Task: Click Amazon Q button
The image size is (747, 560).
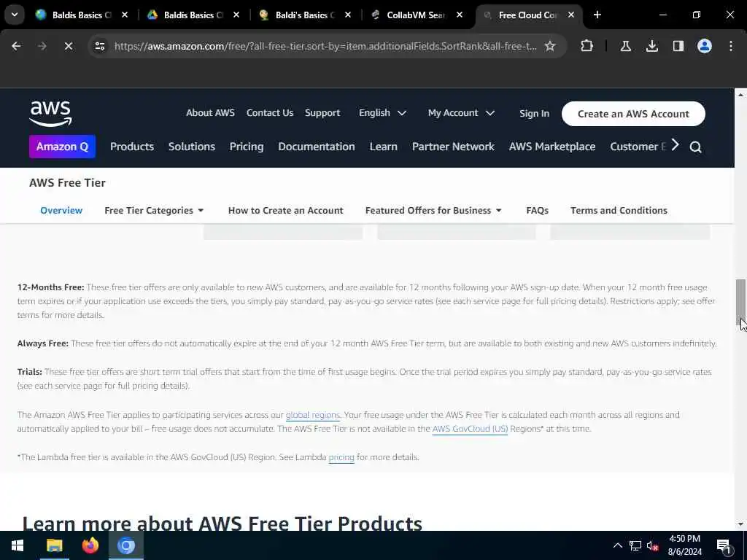Action: coord(63,146)
